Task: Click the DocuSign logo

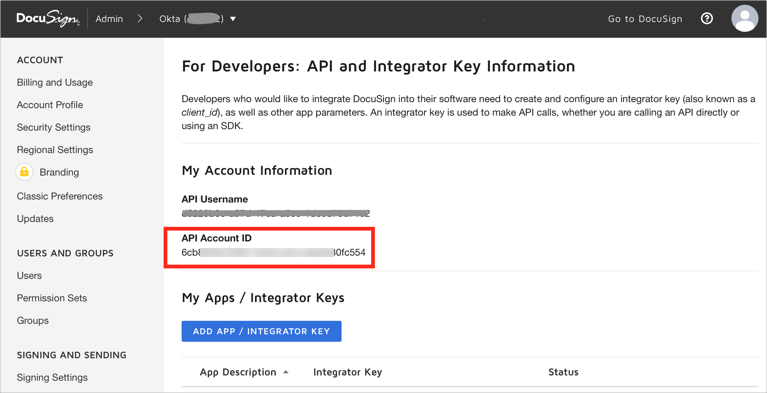Action: (x=47, y=19)
